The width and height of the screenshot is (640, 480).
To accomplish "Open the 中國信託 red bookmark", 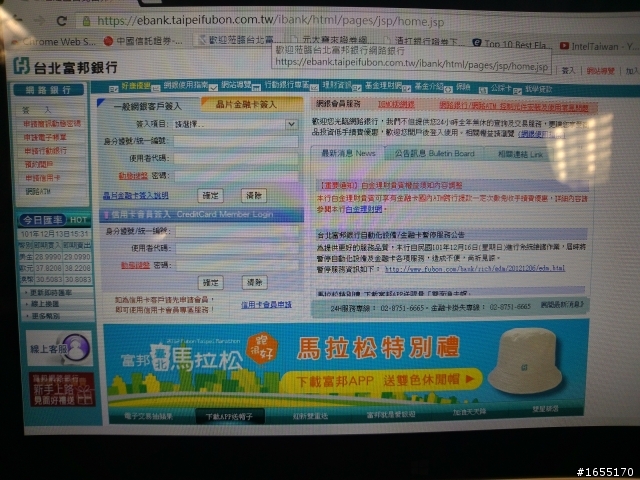I will pos(143,41).
